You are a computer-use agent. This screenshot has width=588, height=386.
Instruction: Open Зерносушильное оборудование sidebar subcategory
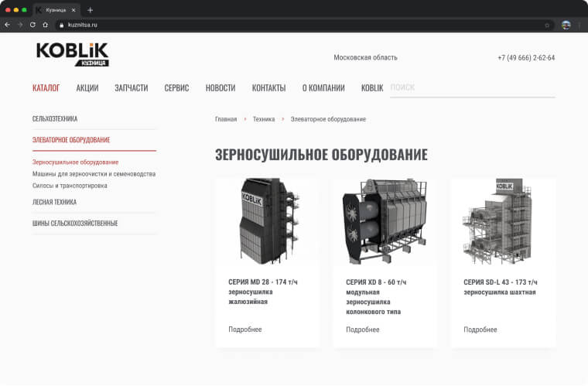(75, 162)
